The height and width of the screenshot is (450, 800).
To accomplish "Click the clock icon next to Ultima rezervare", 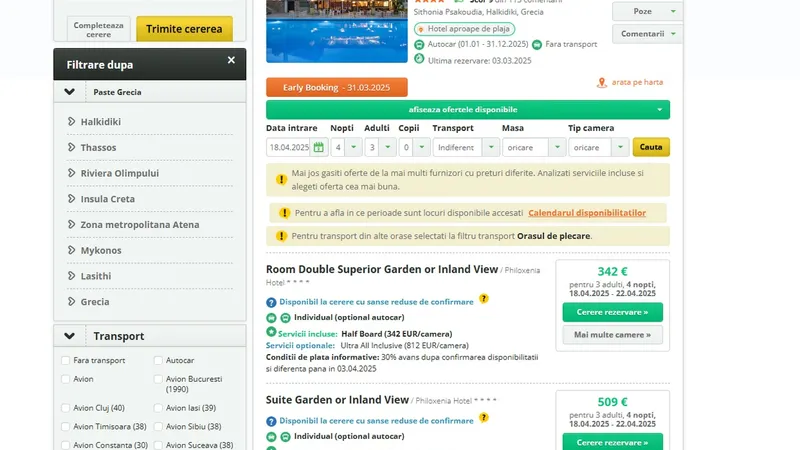I will [x=419, y=59].
